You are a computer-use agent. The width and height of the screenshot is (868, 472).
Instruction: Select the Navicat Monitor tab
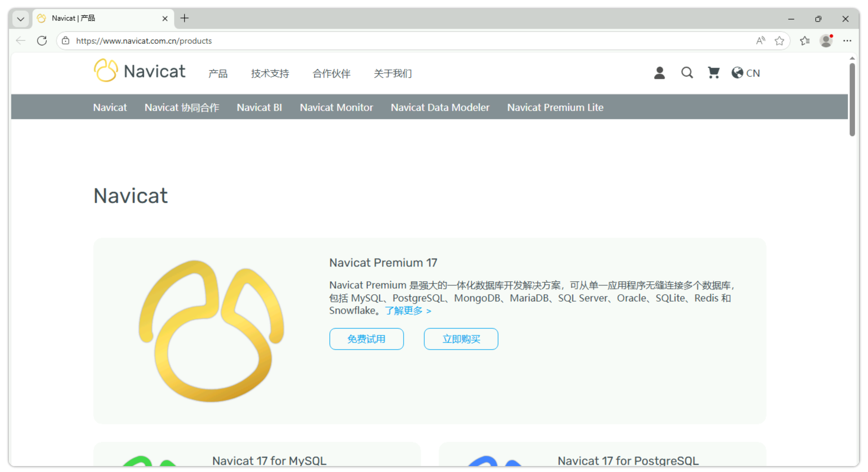pyautogui.click(x=336, y=107)
